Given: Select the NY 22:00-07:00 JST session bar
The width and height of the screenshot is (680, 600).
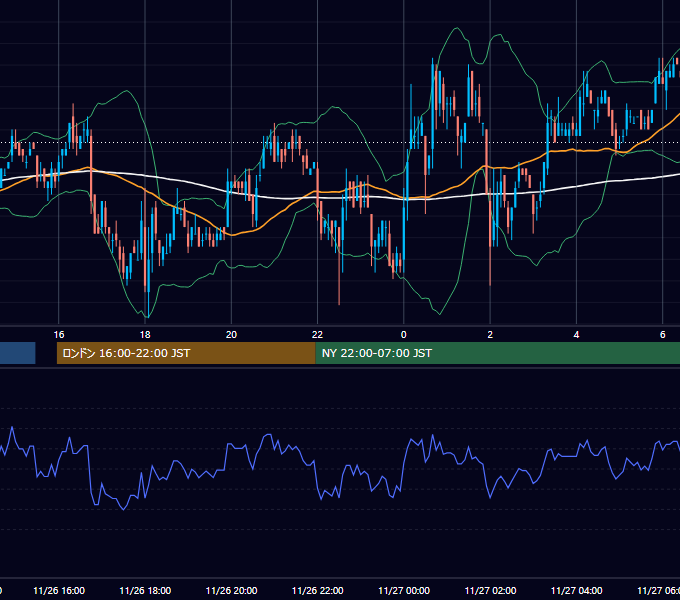Looking at the screenshot, I should click(x=498, y=353).
